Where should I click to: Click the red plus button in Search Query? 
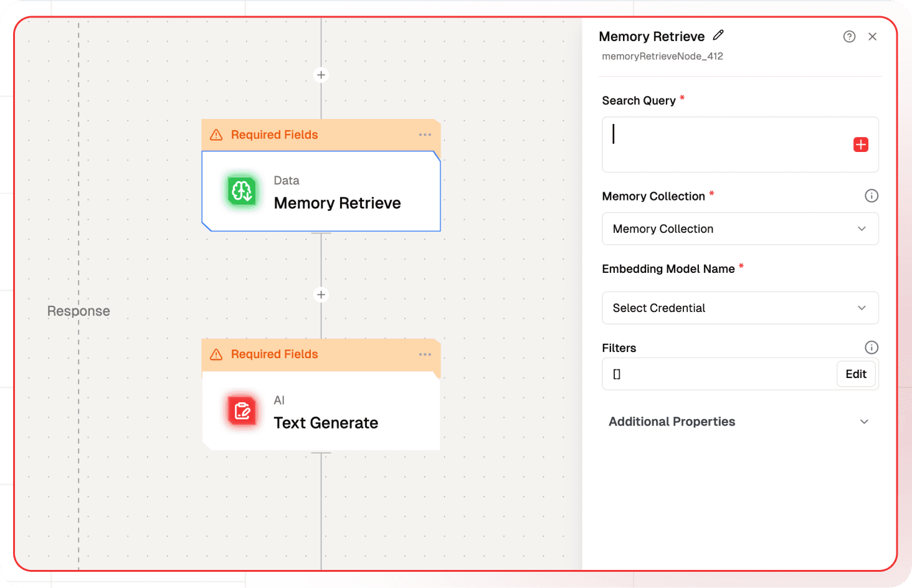[861, 145]
